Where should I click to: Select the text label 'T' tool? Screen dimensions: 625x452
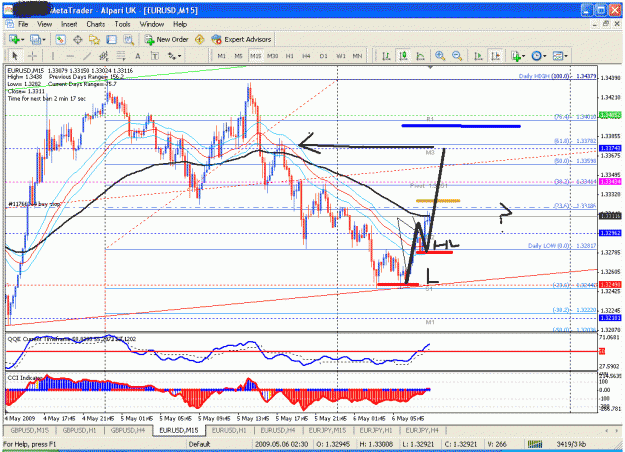(155, 56)
